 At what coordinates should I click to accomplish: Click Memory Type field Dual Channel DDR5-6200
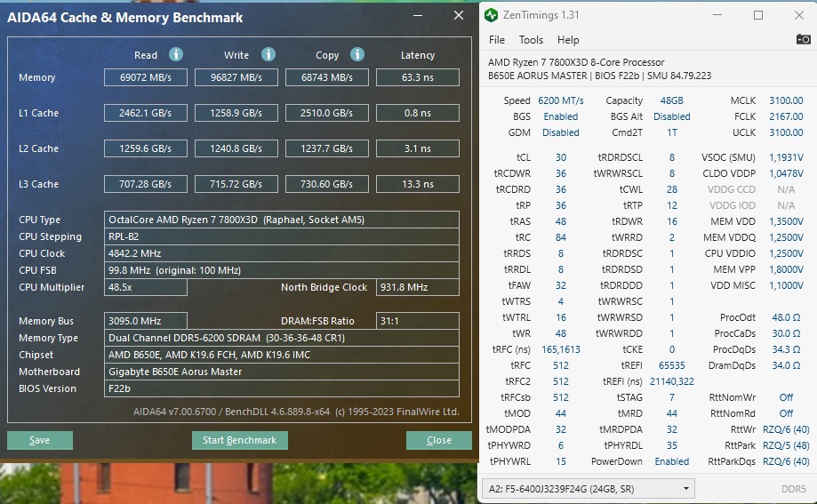pos(281,338)
